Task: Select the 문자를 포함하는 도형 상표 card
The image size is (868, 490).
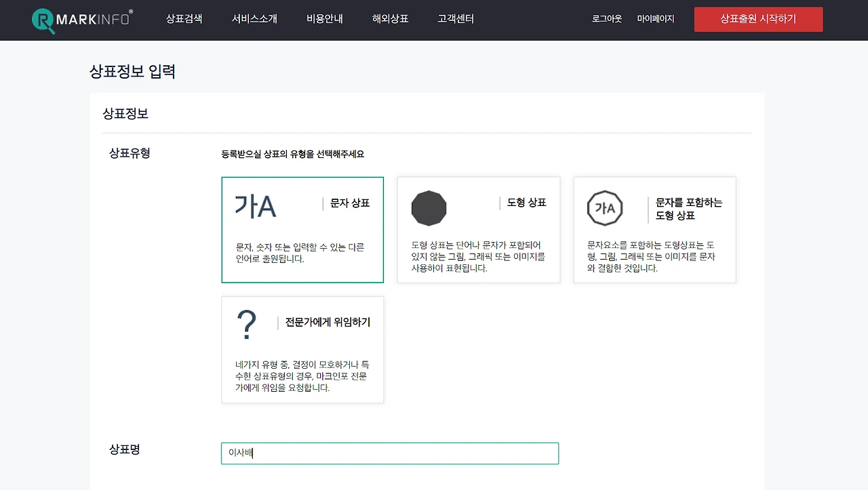Action: click(654, 230)
